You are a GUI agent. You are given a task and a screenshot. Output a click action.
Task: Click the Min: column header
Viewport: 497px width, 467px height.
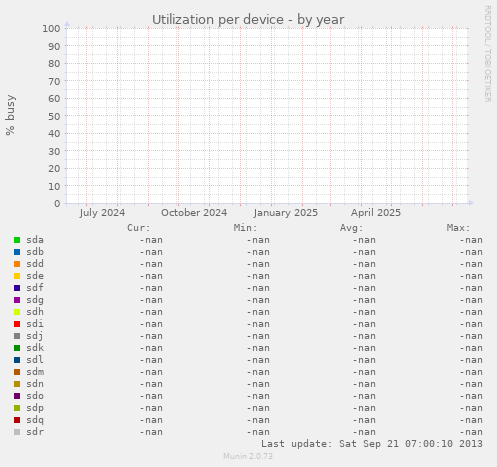tap(245, 228)
